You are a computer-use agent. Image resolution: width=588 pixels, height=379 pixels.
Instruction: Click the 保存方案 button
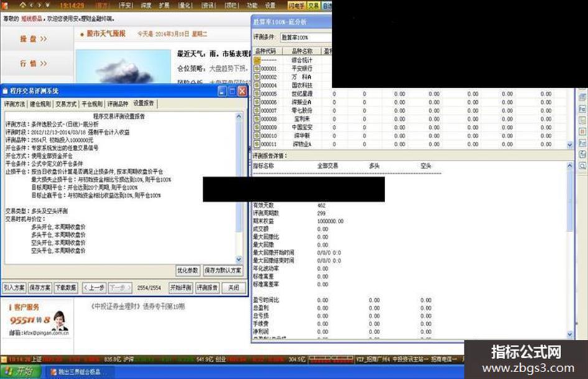pos(40,288)
